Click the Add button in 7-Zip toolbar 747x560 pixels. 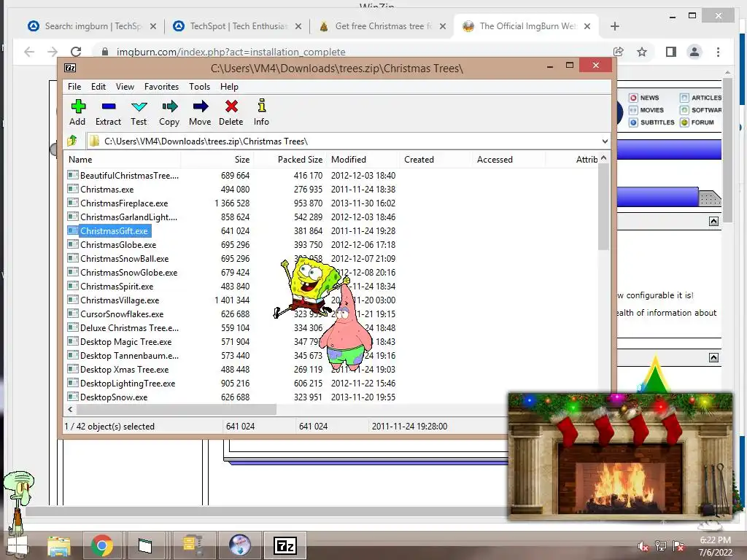click(x=77, y=113)
